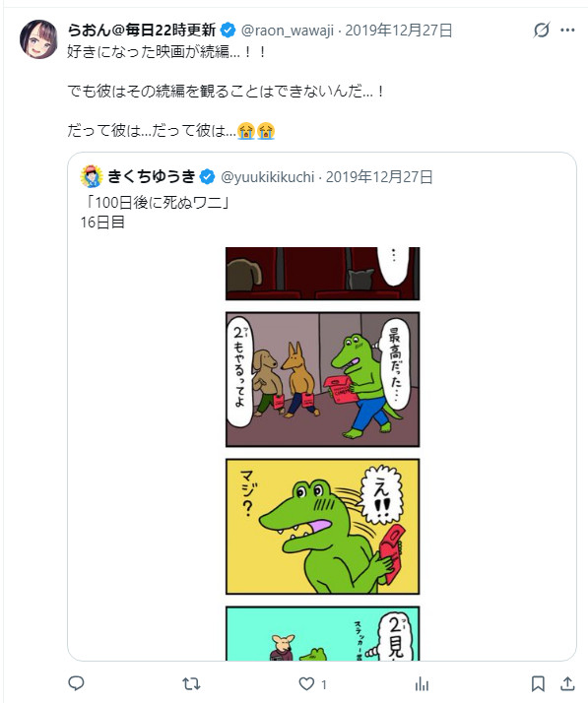Open らおん profile avatar picture
Image resolution: width=588 pixels, height=703 pixels.
click(38, 39)
